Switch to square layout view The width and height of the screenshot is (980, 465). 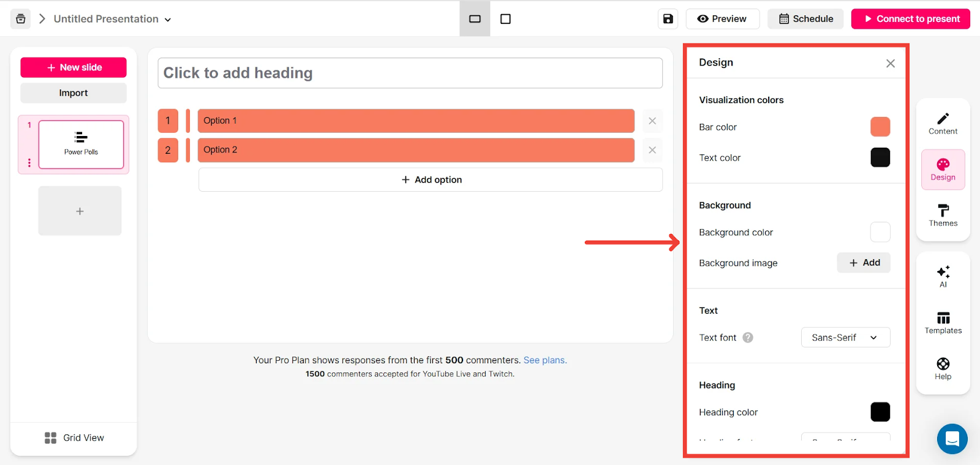[x=505, y=19]
